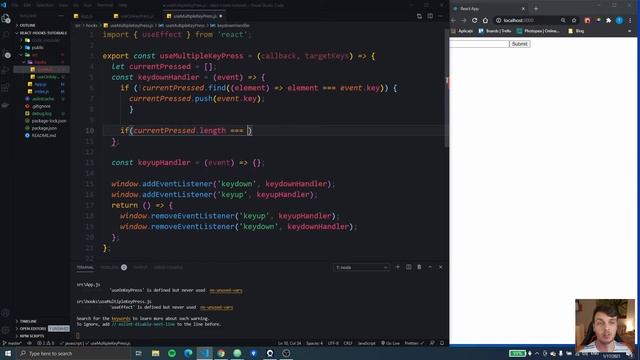Image resolution: width=640 pixels, height=360 pixels.
Task: Open package.json in the file explorer
Action: point(44,128)
